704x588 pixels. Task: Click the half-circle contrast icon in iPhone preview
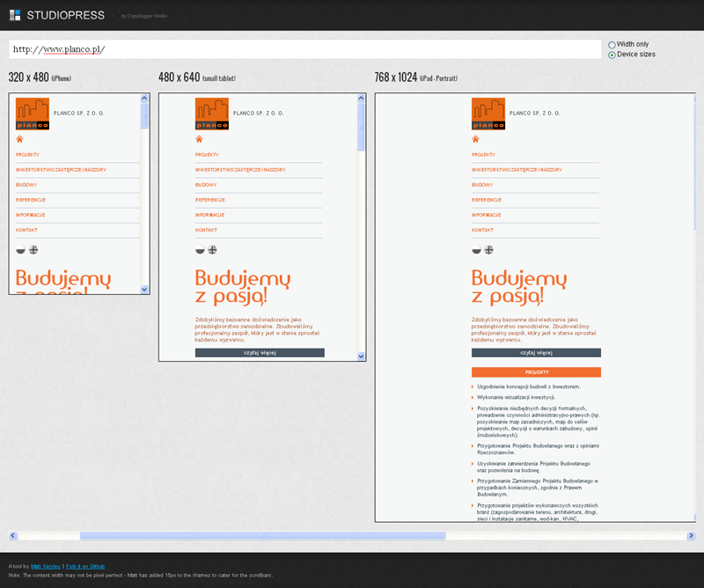tap(20, 250)
